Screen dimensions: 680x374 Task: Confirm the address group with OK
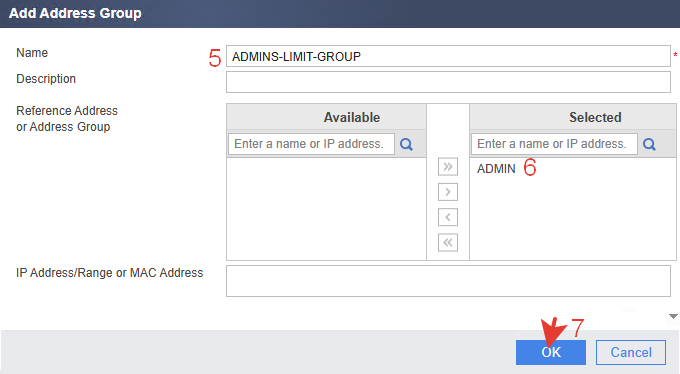pyautogui.click(x=551, y=352)
